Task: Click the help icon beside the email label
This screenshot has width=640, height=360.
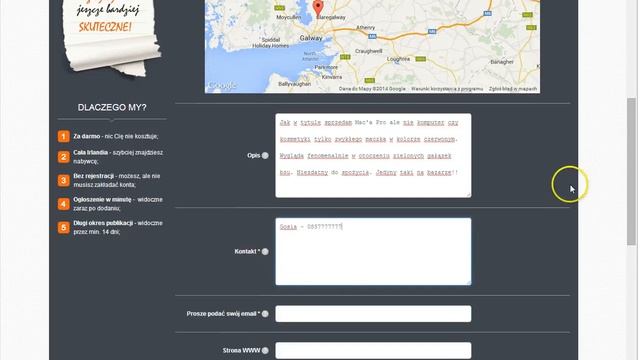Action: coord(265,314)
